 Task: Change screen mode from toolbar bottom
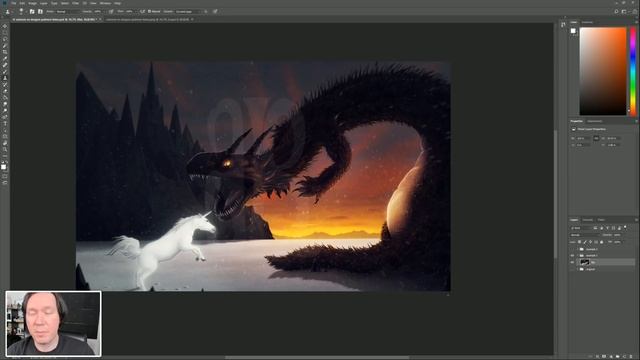pyautogui.click(x=5, y=183)
